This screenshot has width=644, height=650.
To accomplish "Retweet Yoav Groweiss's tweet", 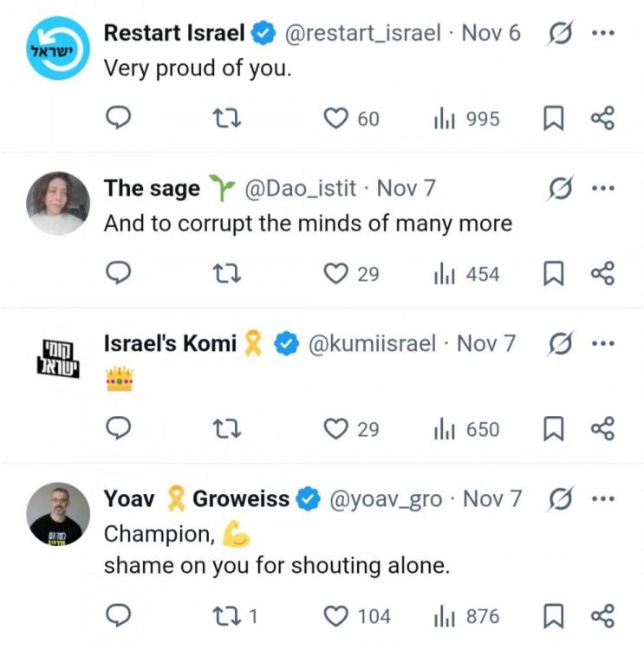I will click(226, 616).
